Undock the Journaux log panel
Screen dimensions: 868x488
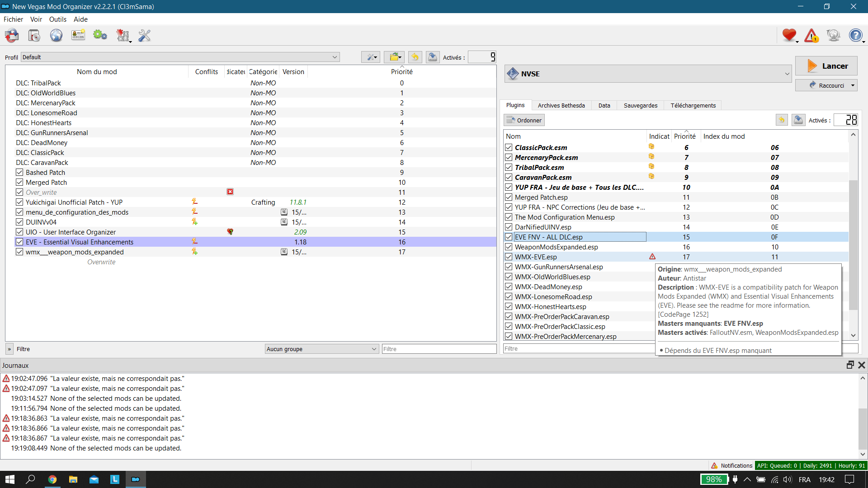tap(850, 365)
